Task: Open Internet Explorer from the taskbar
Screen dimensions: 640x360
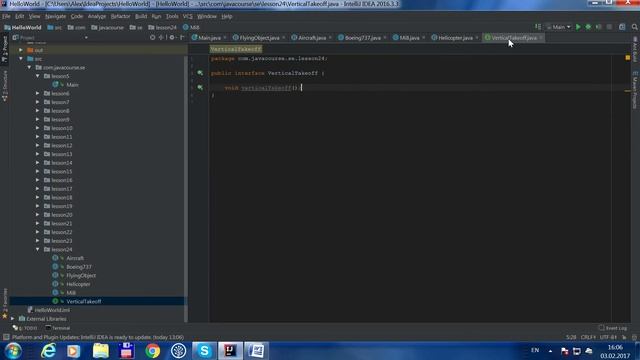Action: (49, 351)
